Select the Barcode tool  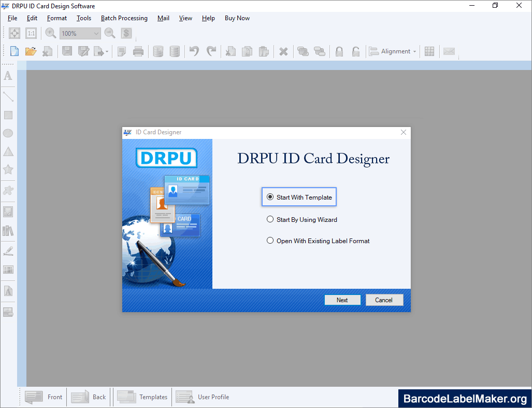click(8, 270)
